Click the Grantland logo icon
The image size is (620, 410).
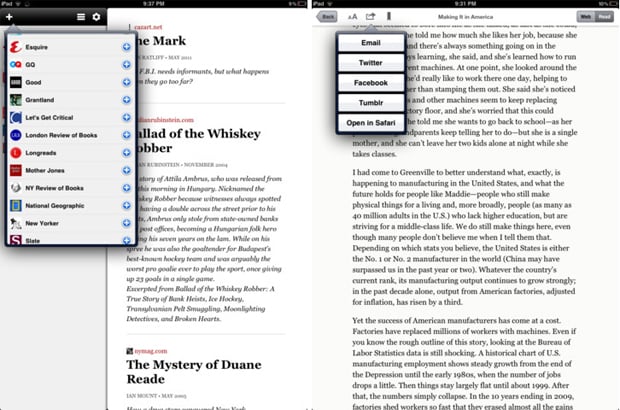click(x=15, y=100)
